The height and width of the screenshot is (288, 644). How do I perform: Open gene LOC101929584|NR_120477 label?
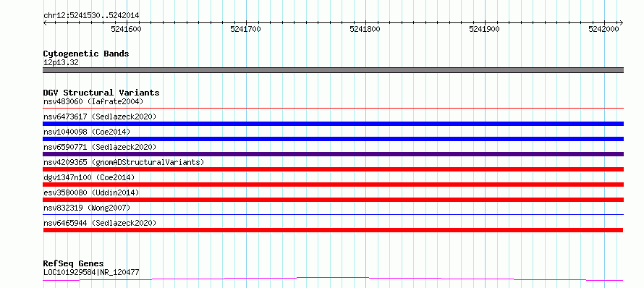click(91, 272)
